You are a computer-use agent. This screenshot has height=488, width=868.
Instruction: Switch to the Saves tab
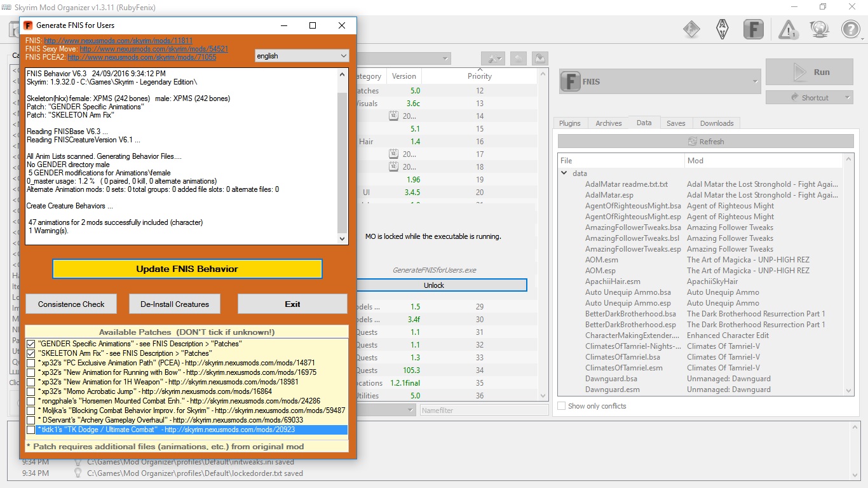click(x=676, y=123)
